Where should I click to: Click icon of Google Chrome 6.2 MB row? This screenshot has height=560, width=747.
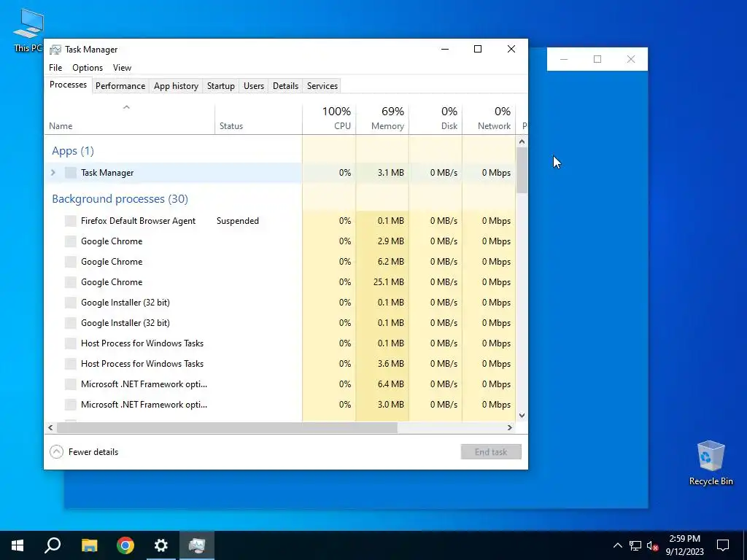(x=71, y=262)
